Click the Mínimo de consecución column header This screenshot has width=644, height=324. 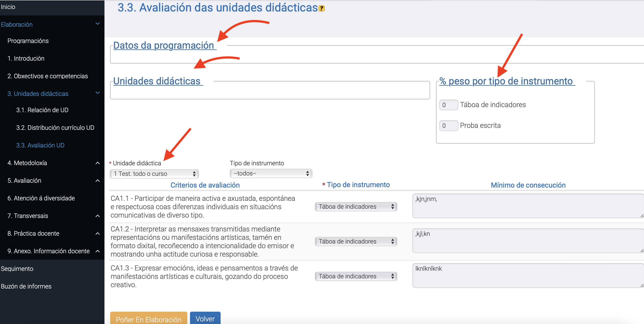click(528, 185)
